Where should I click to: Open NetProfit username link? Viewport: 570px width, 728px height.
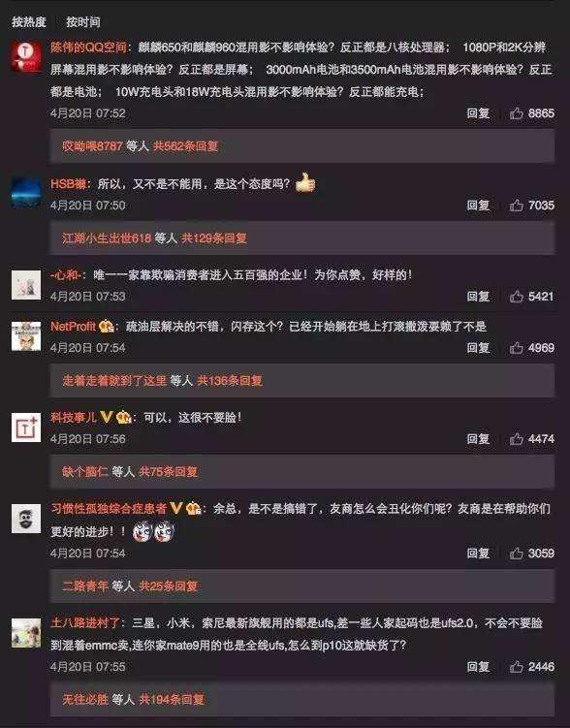pos(73,326)
